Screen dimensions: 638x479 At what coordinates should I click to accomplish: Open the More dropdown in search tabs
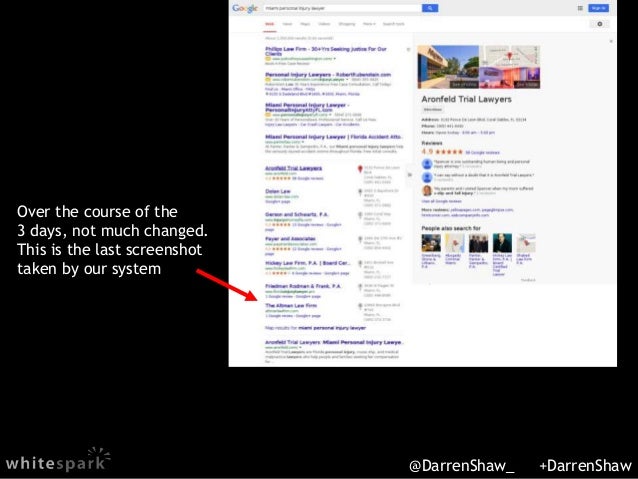tap(369, 24)
